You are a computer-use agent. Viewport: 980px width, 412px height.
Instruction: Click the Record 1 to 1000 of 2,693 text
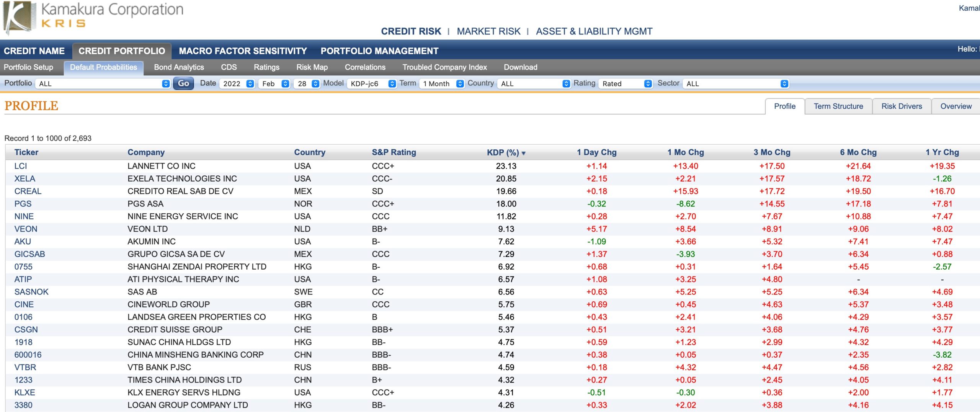click(x=48, y=138)
